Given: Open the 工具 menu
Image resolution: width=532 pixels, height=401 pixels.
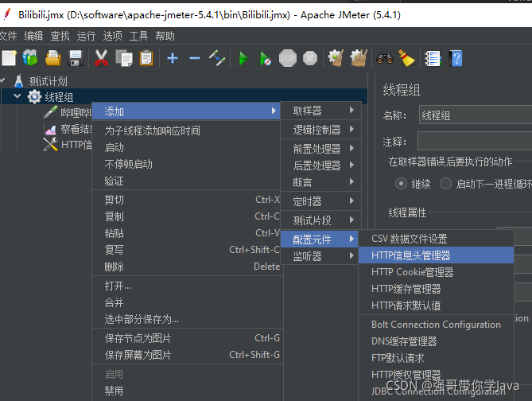Looking at the screenshot, I should point(138,36).
